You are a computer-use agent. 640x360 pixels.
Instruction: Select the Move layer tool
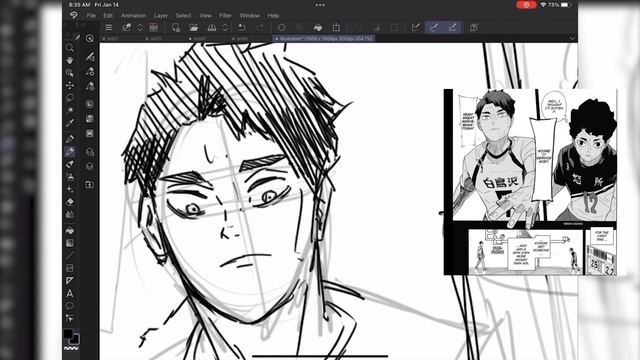tap(70, 85)
